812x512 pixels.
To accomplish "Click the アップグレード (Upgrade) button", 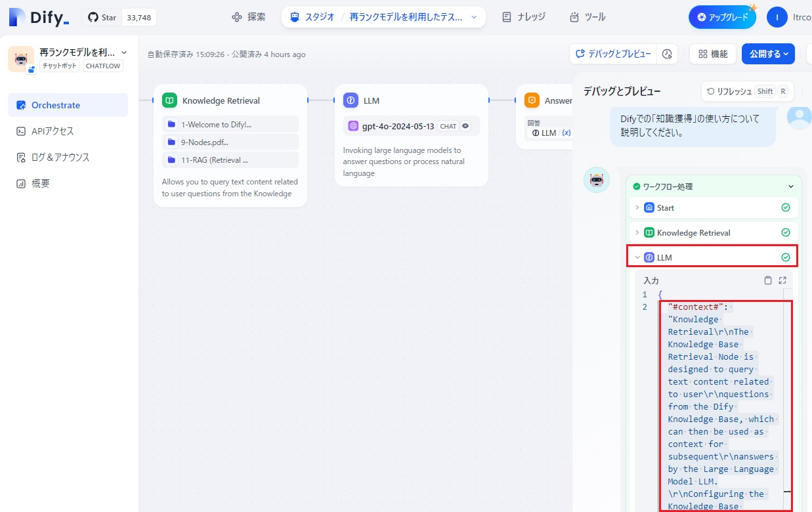I will pyautogui.click(x=722, y=17).
